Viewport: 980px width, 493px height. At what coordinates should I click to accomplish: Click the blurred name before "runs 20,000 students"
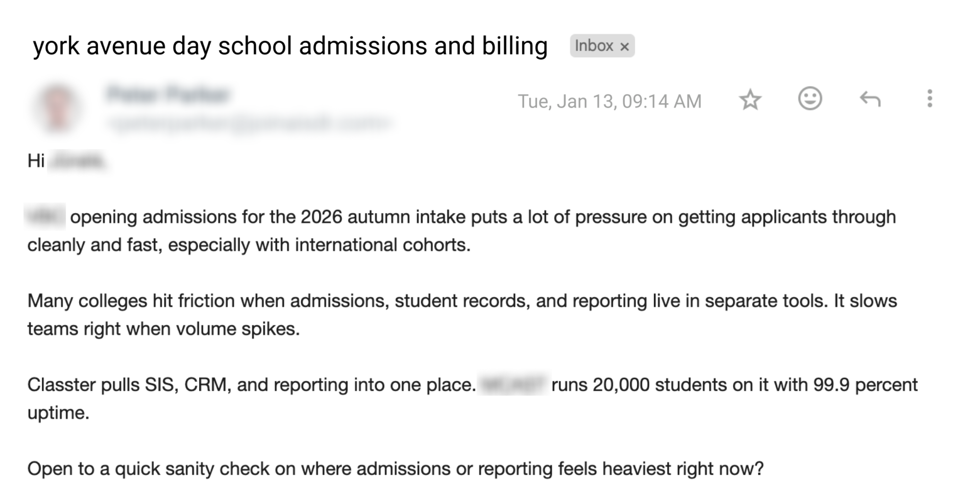click(513, 385)
